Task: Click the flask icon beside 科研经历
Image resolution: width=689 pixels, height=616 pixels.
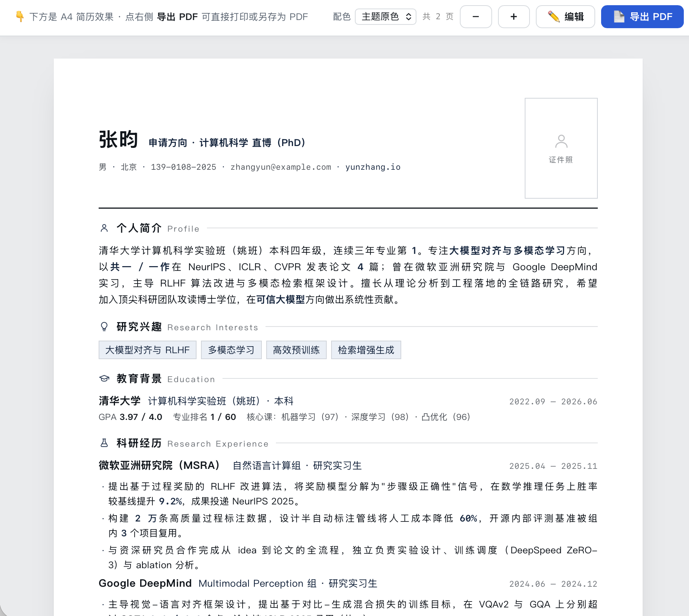Action: [x=104, y=443]
